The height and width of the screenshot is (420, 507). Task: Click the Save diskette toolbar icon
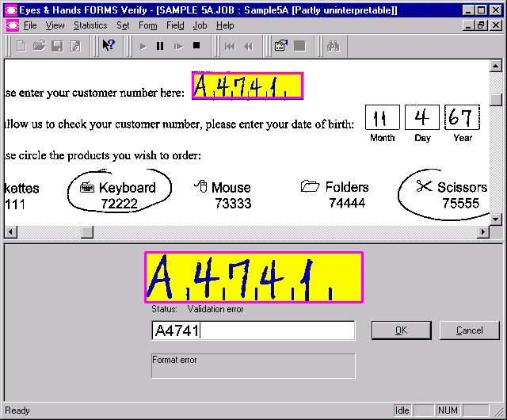coord(57,46)
